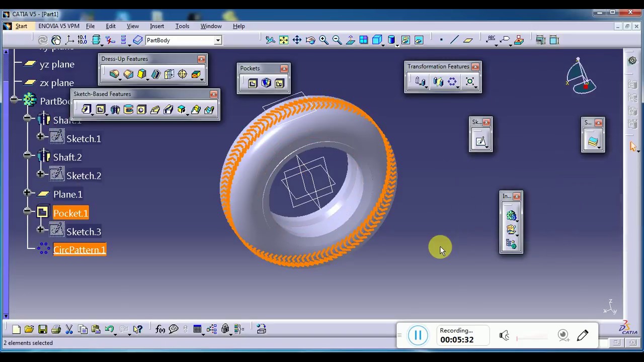Select the Drafted Filleted Pocket icon
Image resolution: width=644 pixels, height=362 pixels.
[x=266, y=83]
